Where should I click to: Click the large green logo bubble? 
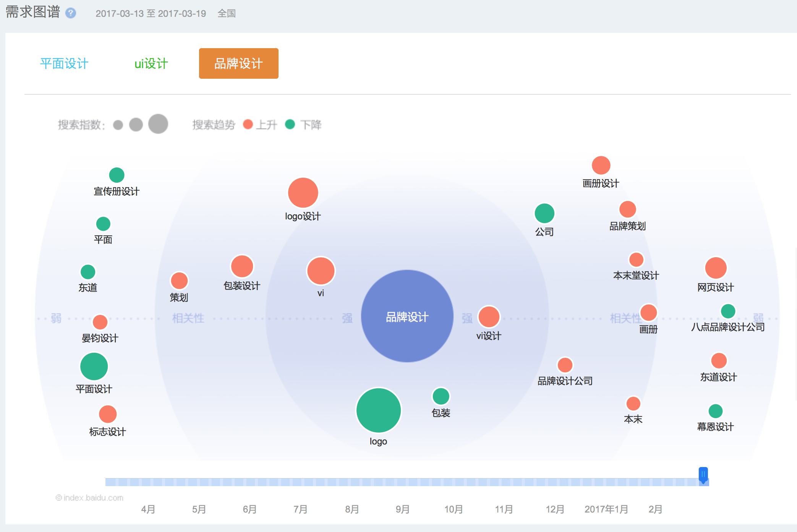tap(378, 410)
